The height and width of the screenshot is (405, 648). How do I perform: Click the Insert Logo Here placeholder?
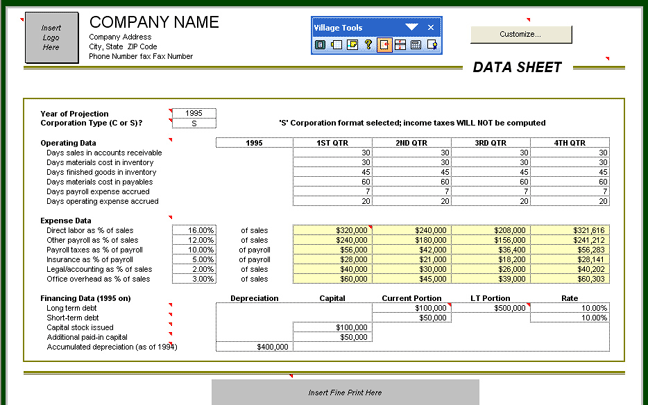(50, 38)
